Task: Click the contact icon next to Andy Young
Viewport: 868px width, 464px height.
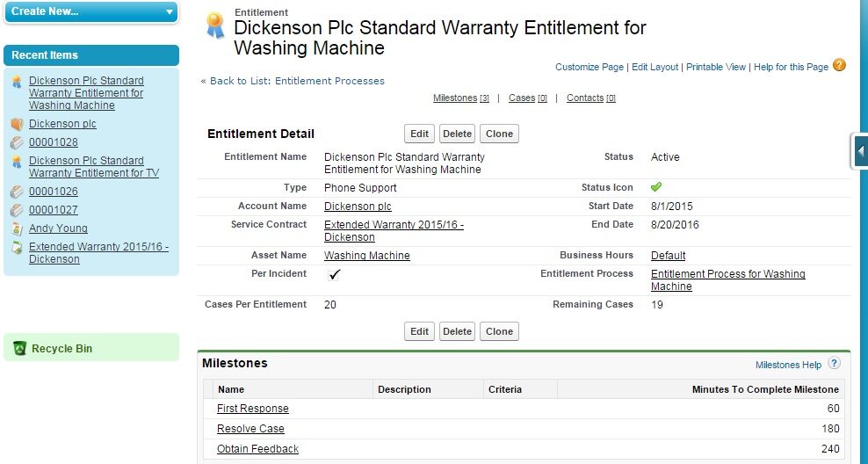Action: click(17, 228)
